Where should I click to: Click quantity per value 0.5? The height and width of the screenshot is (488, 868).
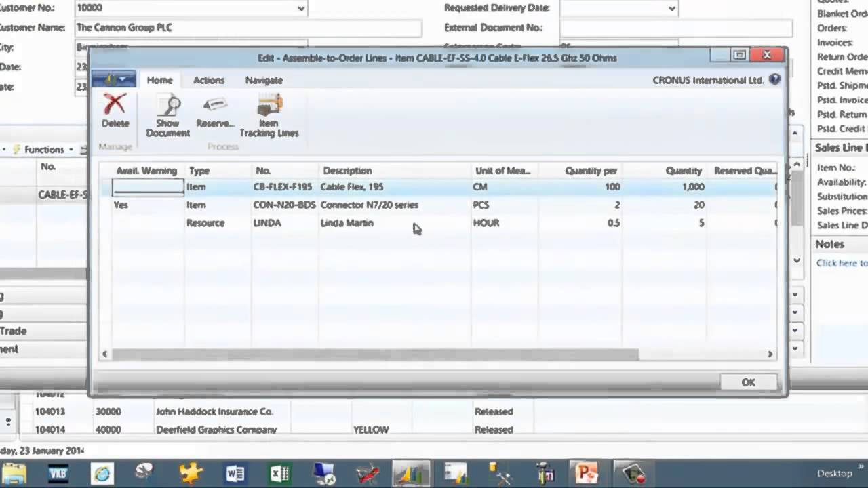pyautogui.click(x=613, y=223)
